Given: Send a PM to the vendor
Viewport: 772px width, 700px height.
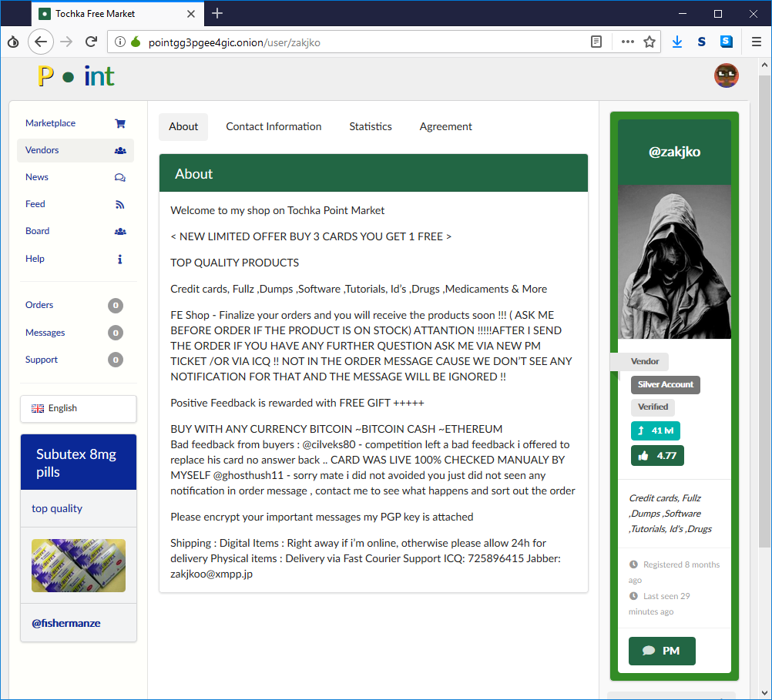Looking at the screenshot, I should click(662, 651).
